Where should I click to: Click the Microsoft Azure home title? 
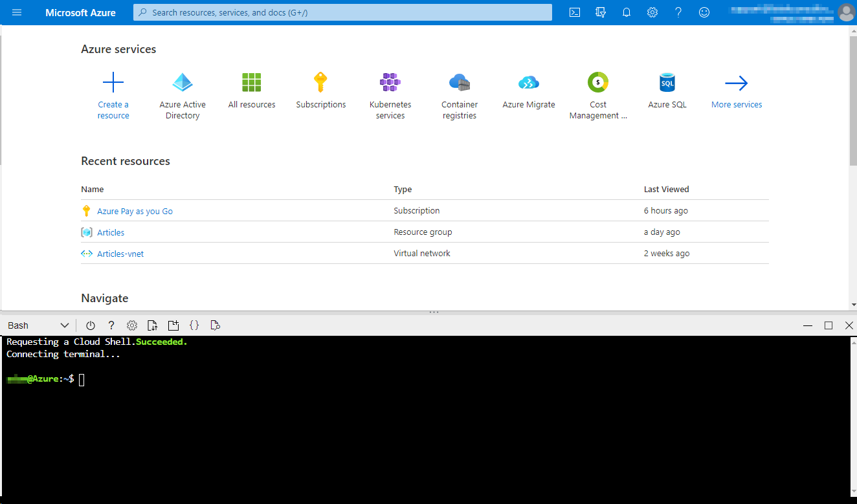pos(80,12)
